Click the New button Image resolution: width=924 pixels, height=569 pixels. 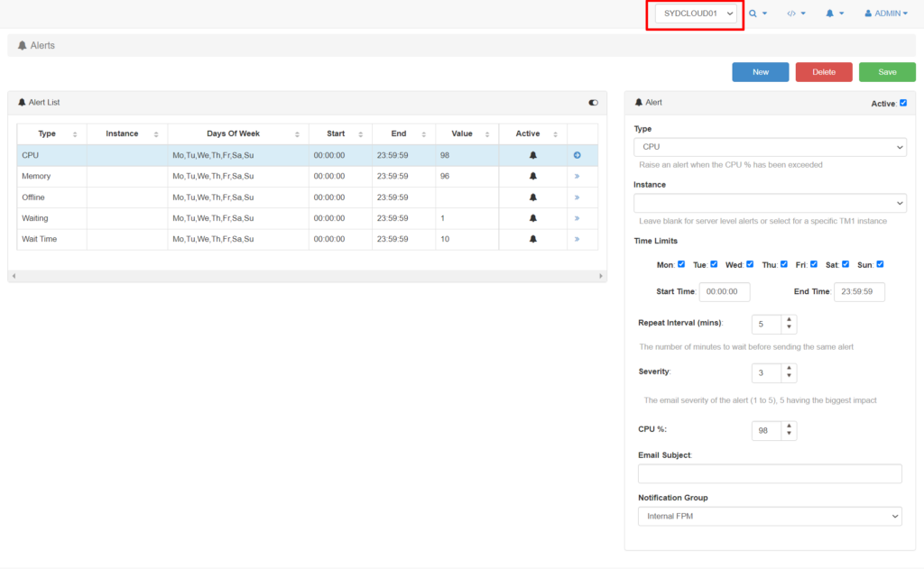760,72
